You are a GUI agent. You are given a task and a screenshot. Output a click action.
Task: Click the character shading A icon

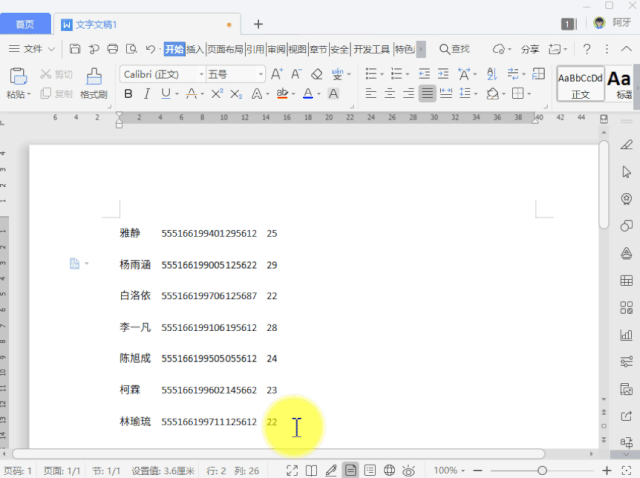pyautogui.click(x=333, y=94)
